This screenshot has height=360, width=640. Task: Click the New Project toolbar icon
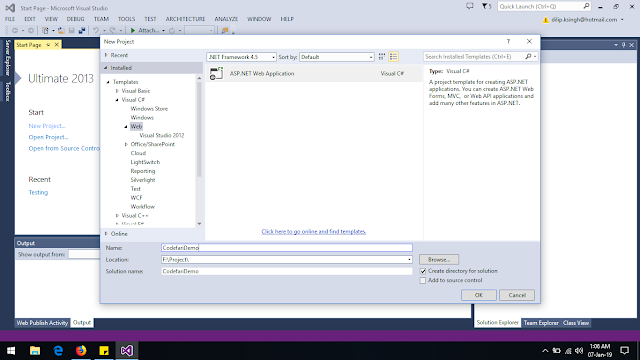tap(45, 31)
